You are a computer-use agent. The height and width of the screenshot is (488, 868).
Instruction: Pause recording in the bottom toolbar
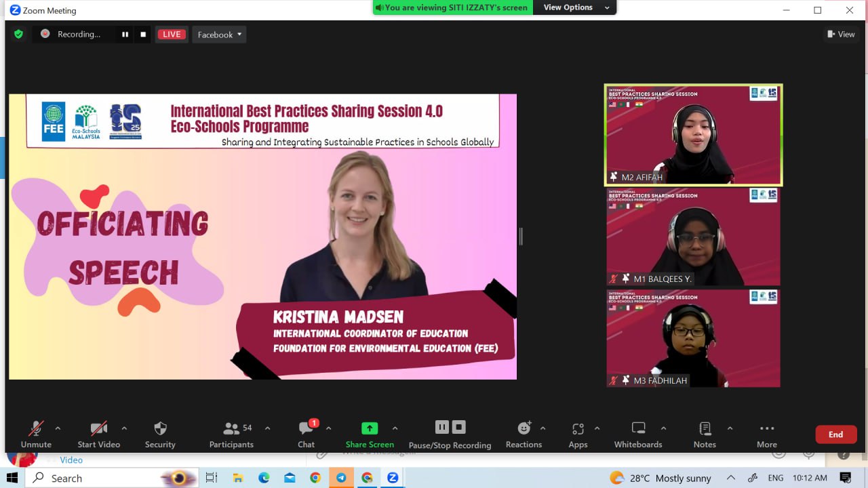click(x=442, y=427)
